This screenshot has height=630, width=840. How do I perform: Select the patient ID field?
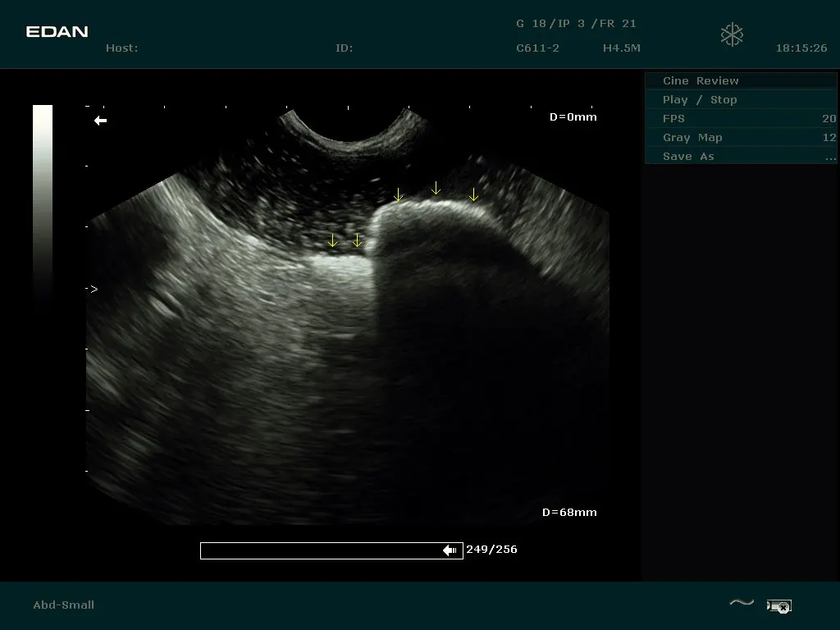point(344,48)
